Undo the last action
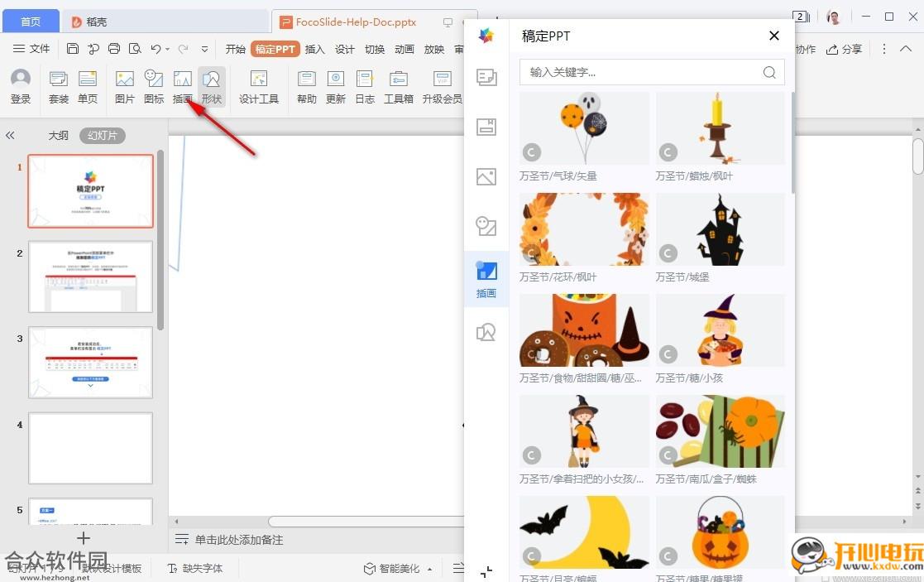The width and height of the screenshot is (924, 582). point(156,49)
